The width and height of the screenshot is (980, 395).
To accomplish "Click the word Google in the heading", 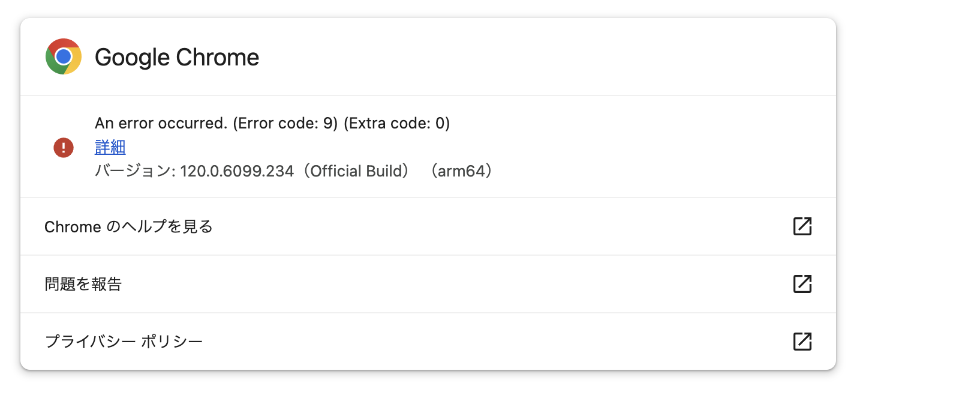I will [x=133, y=58].
